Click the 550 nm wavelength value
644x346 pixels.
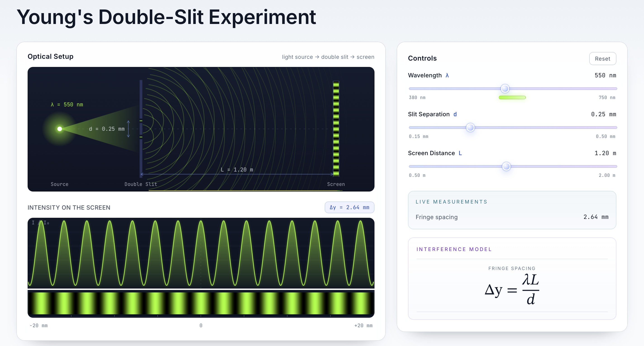pos(605,76)
